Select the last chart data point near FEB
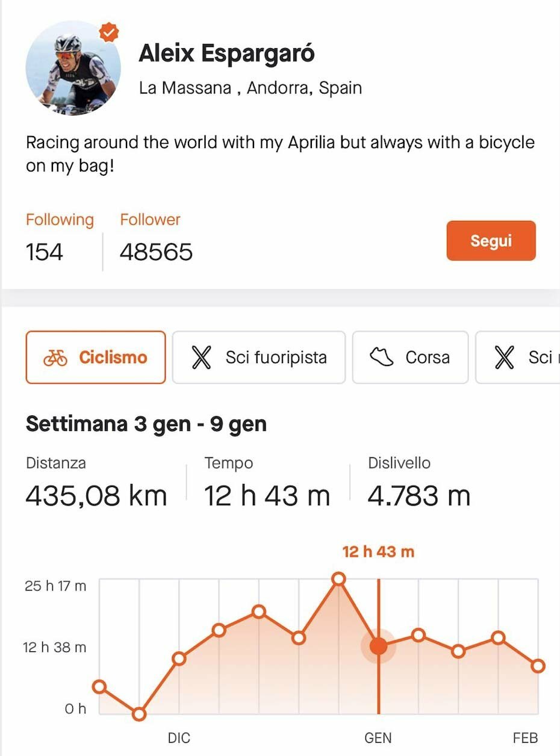The width and height of the screenshot is (560, 756). point(538,666)
